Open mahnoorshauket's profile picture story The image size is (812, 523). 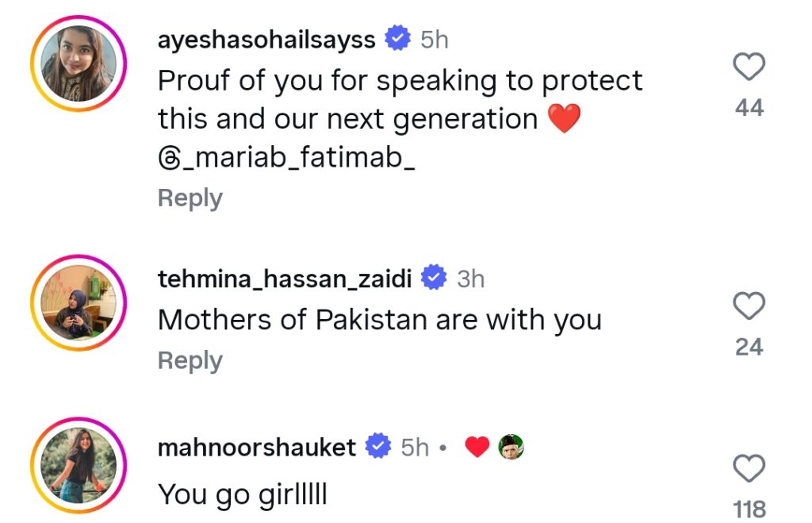click(x=79, y=466)
